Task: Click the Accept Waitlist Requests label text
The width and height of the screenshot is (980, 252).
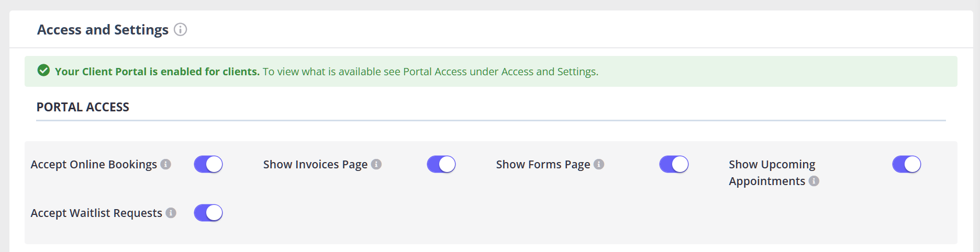Action: coord(96,213)
